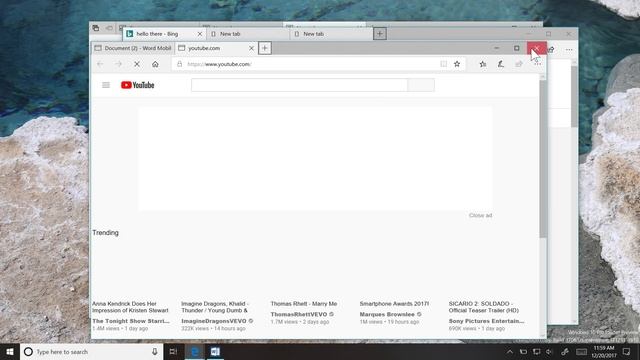Open The Tonight Show Starring channel
The image size is (640, 360).
pos(131,321)
